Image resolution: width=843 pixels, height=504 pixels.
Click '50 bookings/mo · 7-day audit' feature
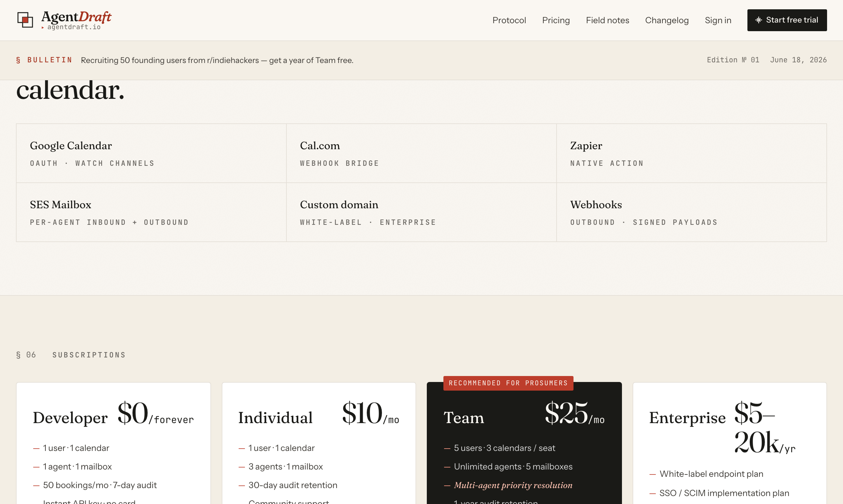(x=100, y=485)
